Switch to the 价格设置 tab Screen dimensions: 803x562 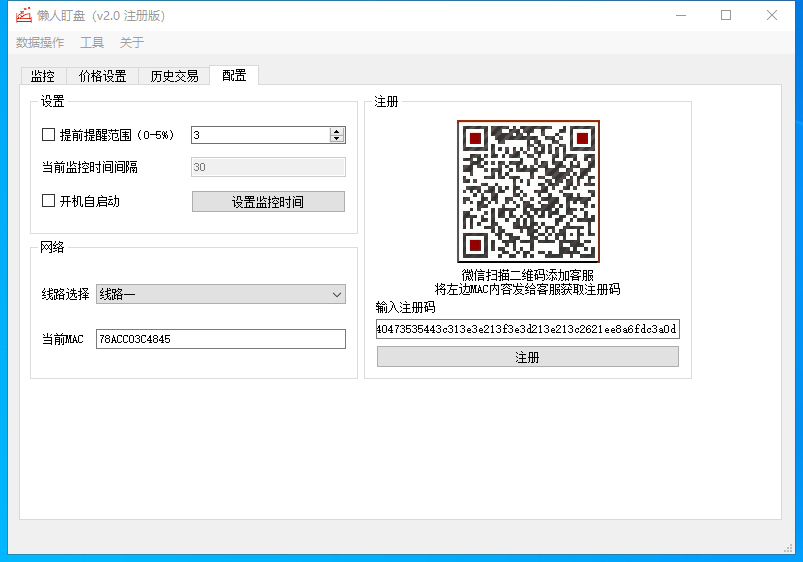point(102,76)
